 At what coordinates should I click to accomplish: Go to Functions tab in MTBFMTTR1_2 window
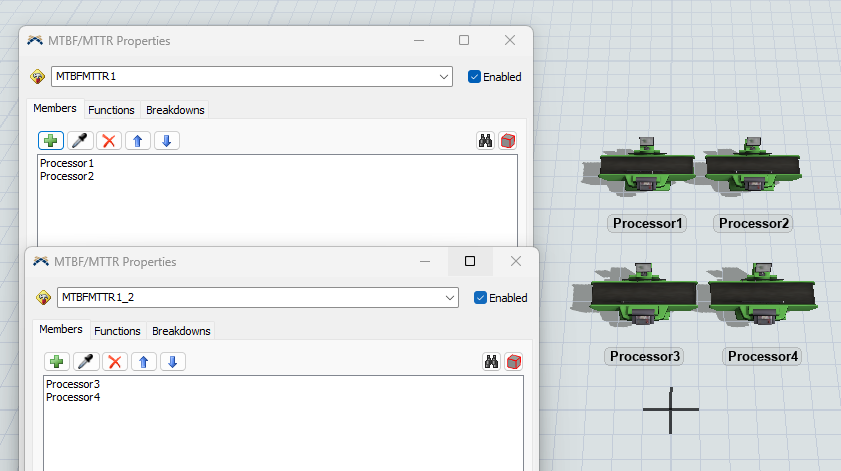(117, 331)
